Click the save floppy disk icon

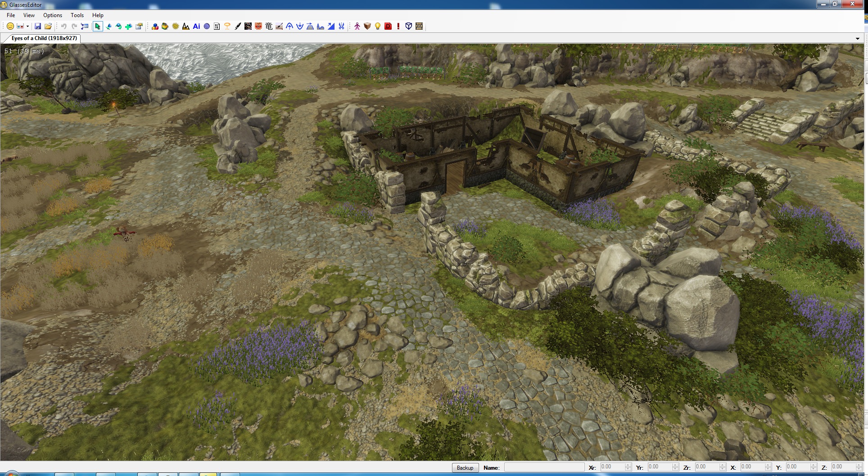(x=38, y=27)
